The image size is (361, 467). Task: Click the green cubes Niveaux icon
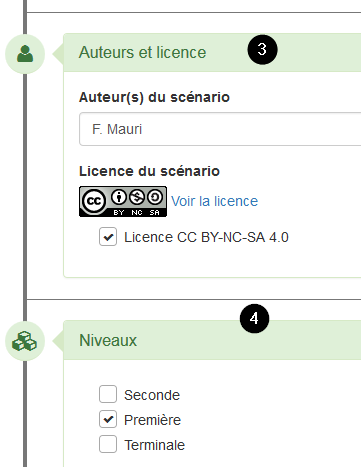[24, 341]
